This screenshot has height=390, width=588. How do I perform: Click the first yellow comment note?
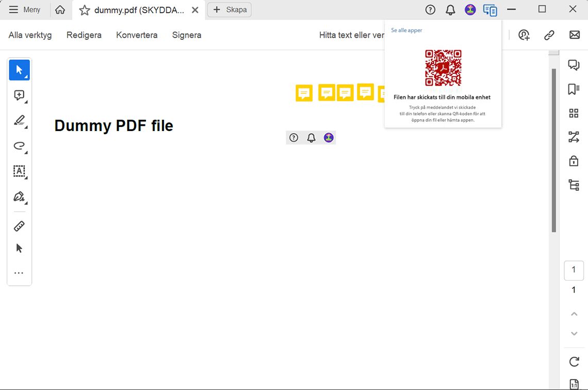[304, 93]
